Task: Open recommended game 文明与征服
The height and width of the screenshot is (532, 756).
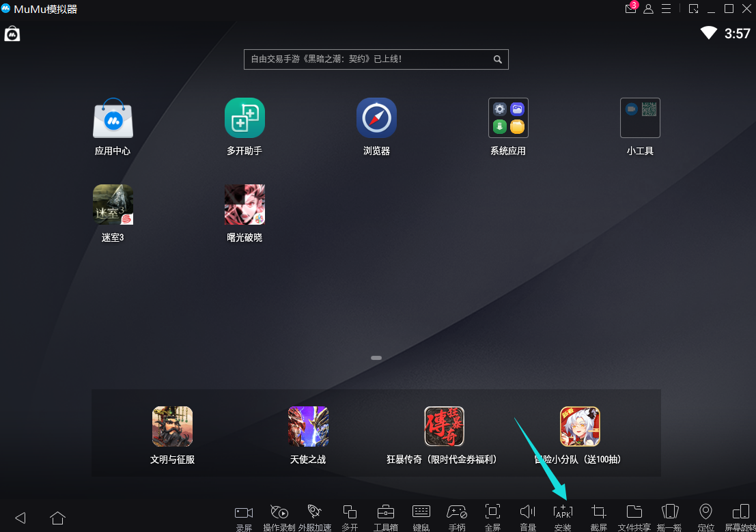Action: click(172, 426)
